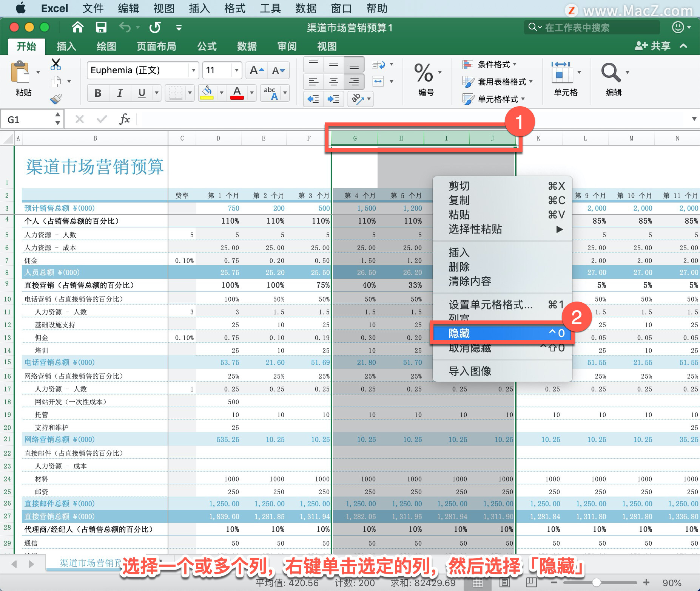
Task: Open the Page Layout (页面布局) ribbon tab
Action: point(156,46)
